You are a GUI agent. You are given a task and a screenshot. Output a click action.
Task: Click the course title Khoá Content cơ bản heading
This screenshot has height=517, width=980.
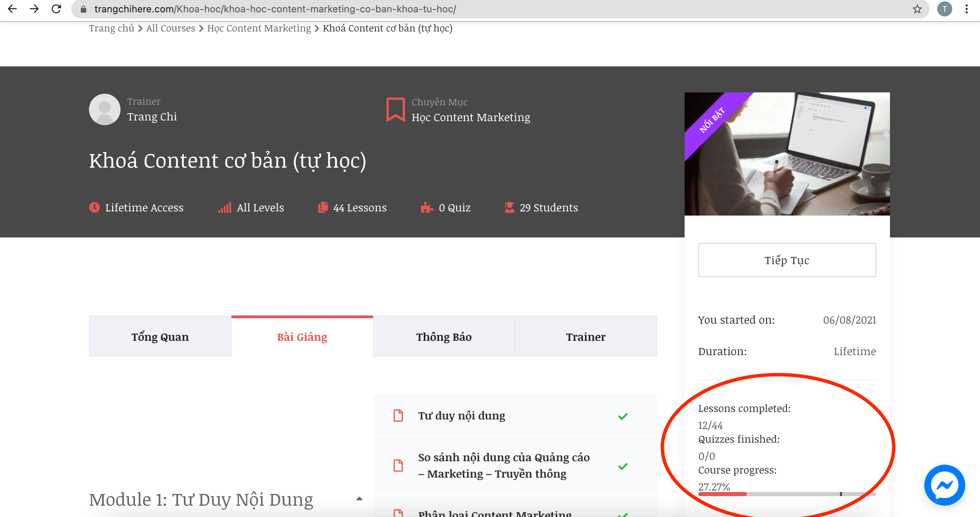coord(228,161)
